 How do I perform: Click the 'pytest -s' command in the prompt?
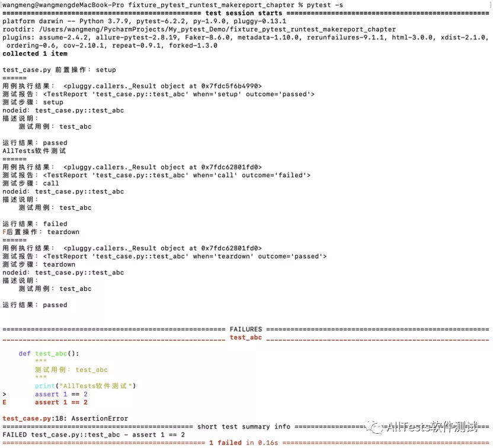325,5
